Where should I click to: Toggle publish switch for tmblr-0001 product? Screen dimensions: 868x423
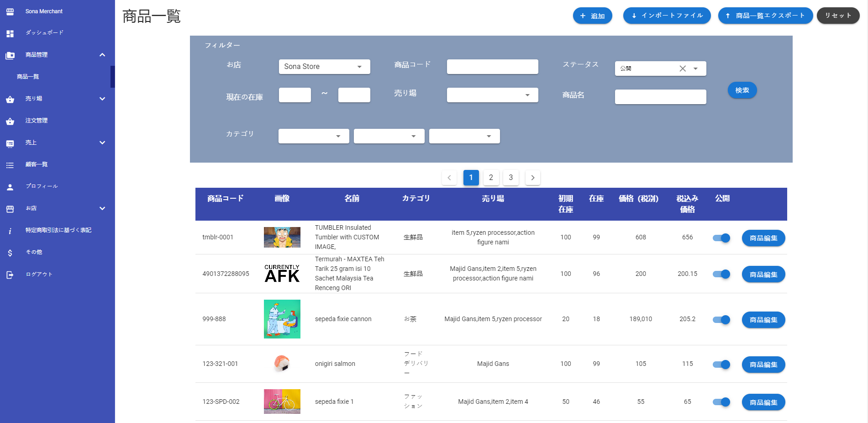[x=721, y=238]
